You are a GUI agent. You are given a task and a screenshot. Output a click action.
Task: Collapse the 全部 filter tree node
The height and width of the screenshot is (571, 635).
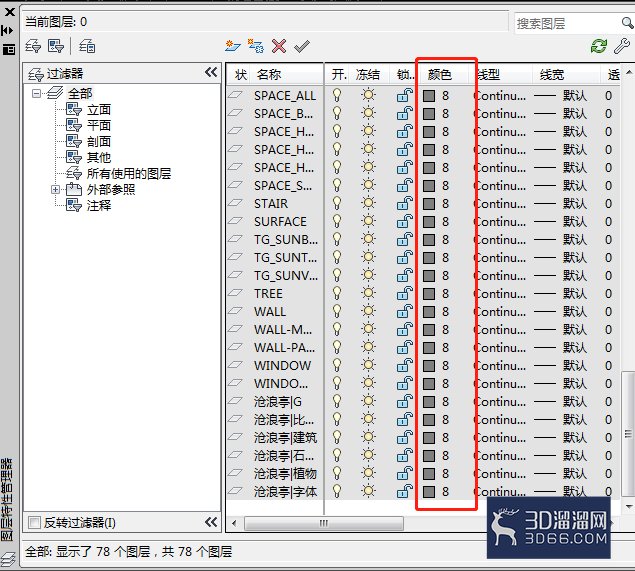tap(36, 94)
